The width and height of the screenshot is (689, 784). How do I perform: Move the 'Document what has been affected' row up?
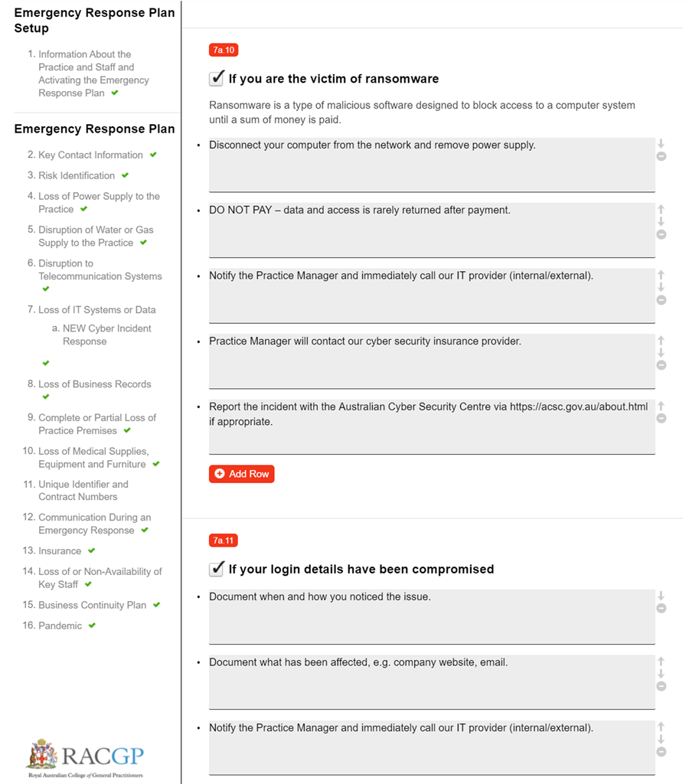661,661
